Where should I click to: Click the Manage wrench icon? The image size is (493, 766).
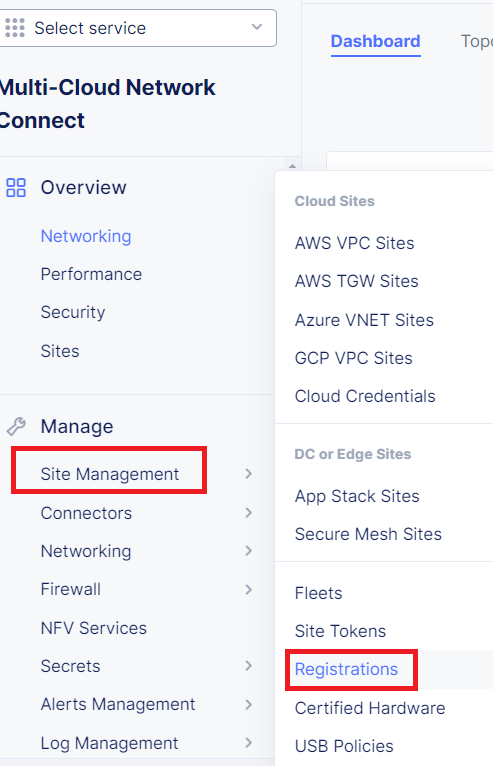(x=16, y=426)
